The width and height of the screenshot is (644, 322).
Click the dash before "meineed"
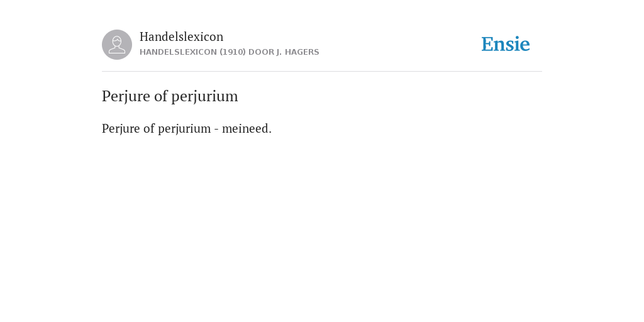click(x=216, y=130)
